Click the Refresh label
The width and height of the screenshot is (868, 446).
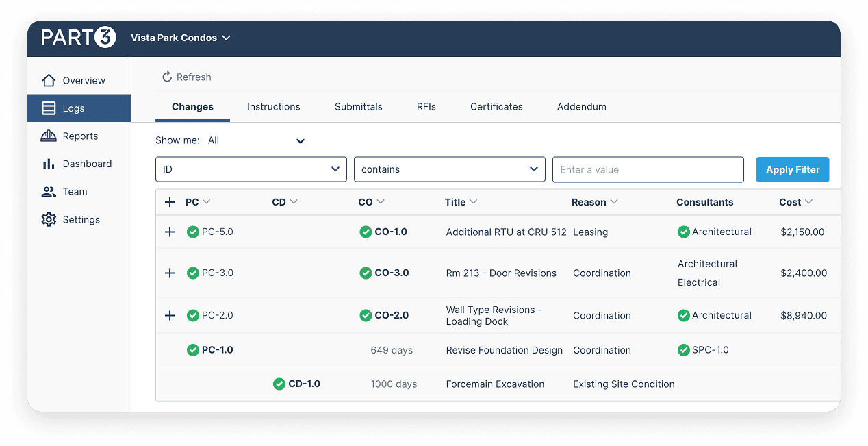[194, 77]
